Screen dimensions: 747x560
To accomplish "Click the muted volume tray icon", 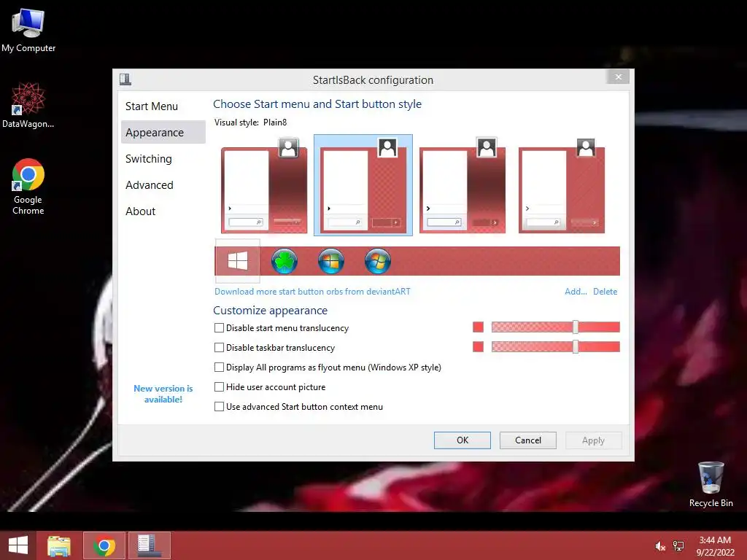I will point(660,546).
